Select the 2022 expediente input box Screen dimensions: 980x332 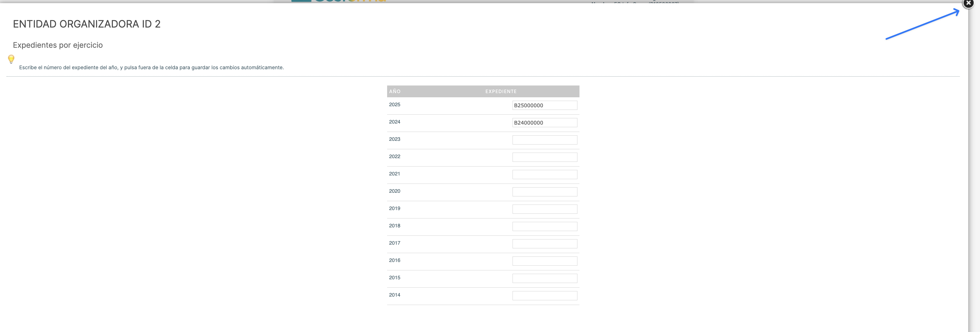tap(544, 157)
